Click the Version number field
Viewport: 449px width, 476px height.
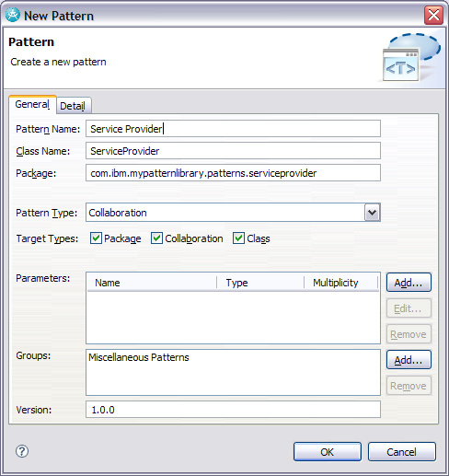pyautogui.click(x=233, y=410)
